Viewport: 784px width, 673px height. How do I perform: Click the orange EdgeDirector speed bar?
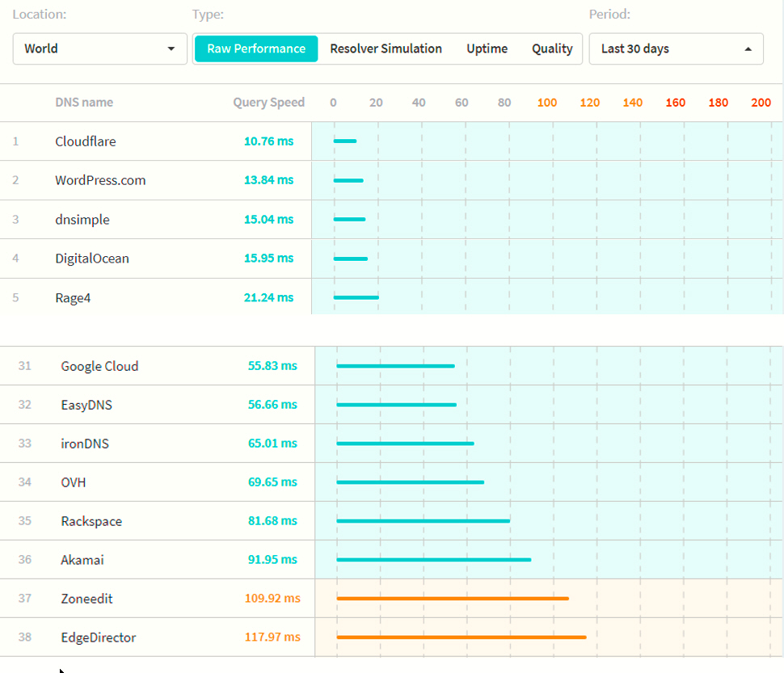click(462, 637)
